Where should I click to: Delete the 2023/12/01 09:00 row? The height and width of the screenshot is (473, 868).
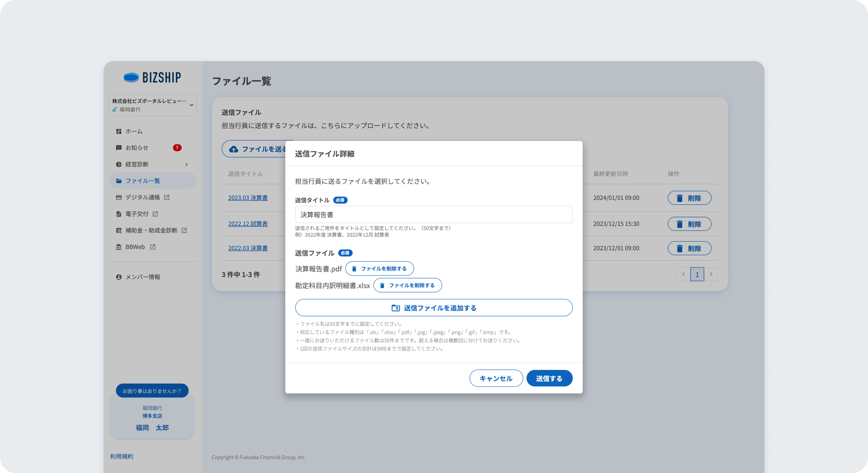[x=689, y=249]
